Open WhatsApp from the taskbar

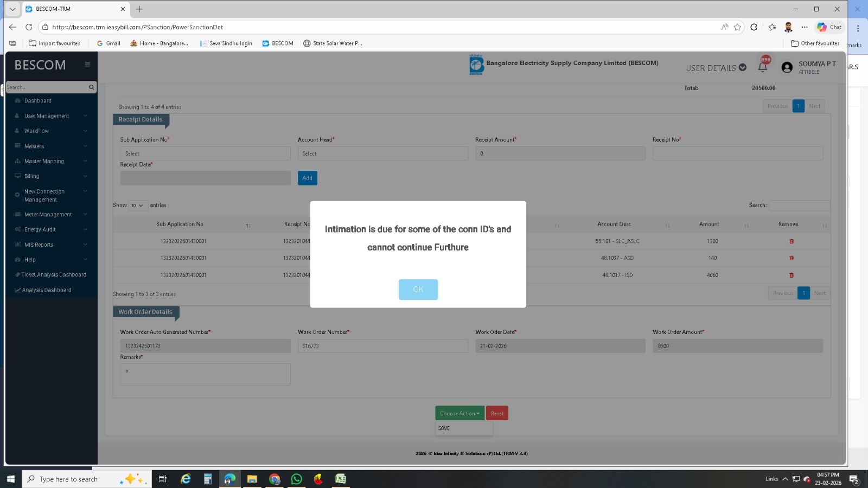[x=296, y=479]
